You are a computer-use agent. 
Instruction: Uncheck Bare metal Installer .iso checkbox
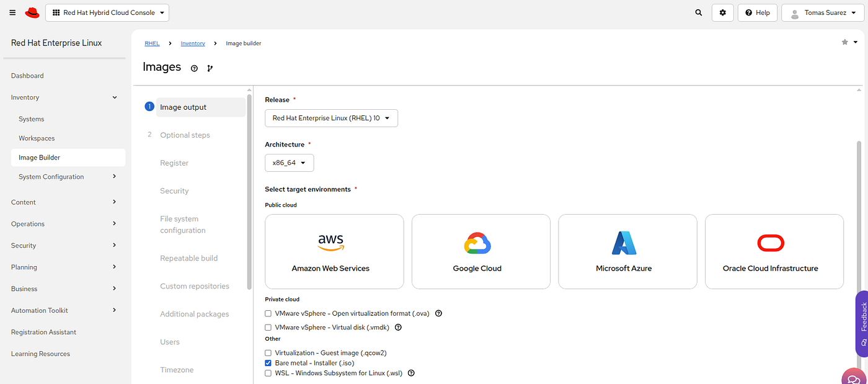[x=268, y=363]
